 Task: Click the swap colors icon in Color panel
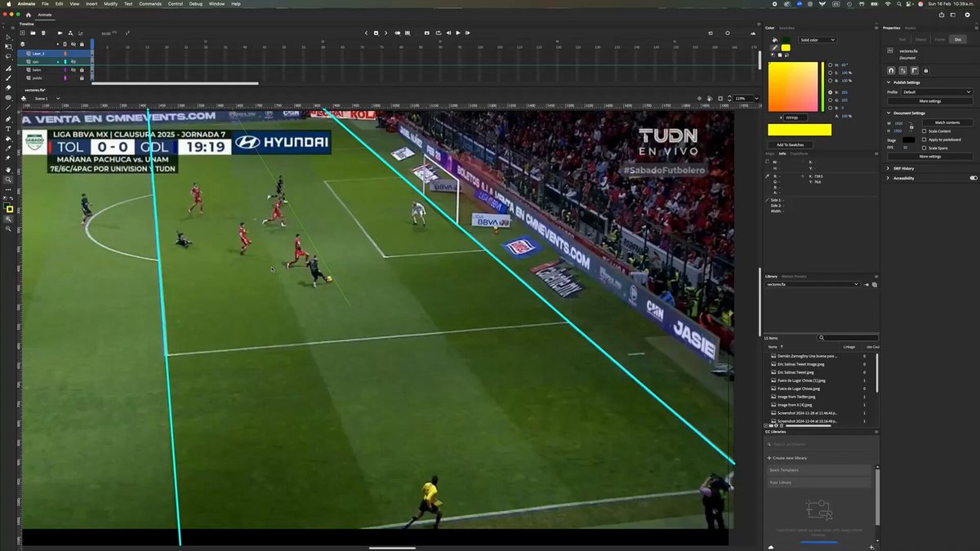tap(786, 56)
